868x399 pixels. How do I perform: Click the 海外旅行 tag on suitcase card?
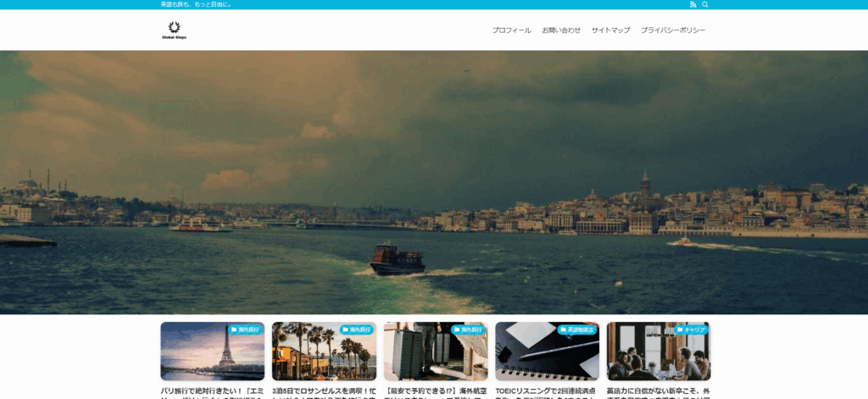coord(469,330)
